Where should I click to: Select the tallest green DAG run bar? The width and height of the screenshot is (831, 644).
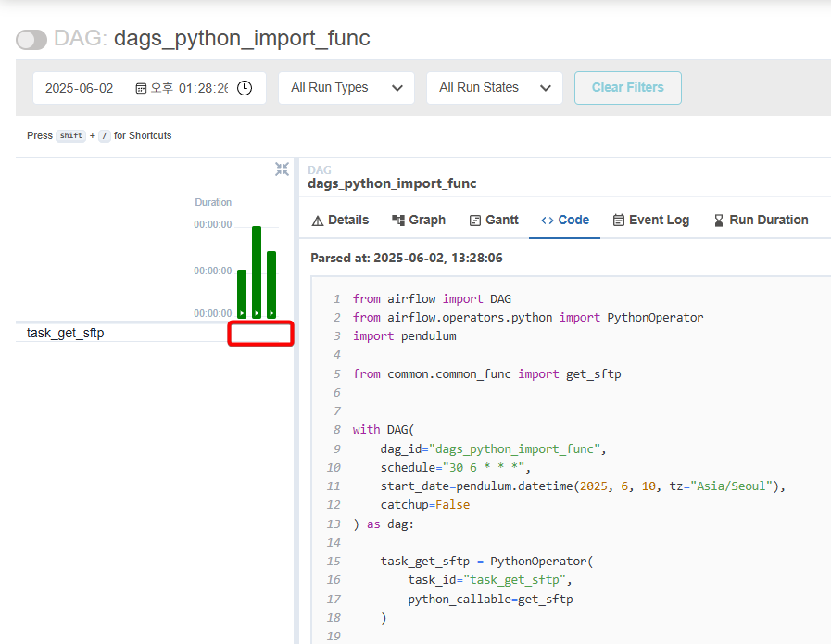(257, 271)
